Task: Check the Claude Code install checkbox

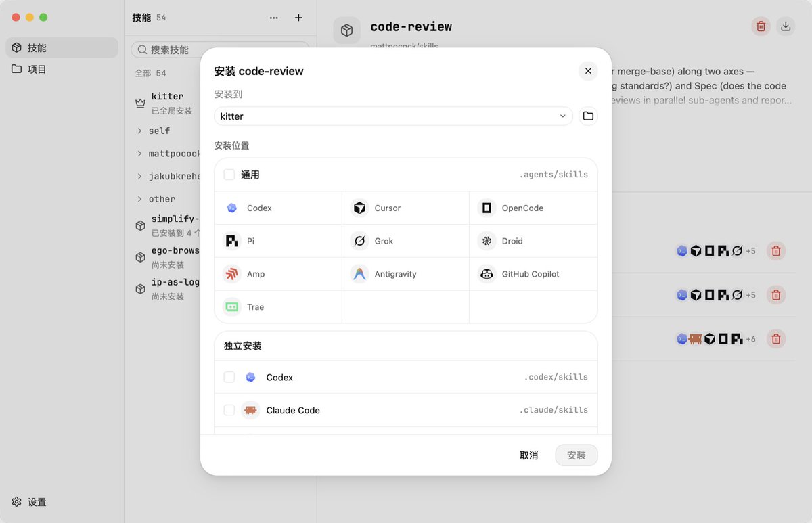Action: tap(229, 410)
